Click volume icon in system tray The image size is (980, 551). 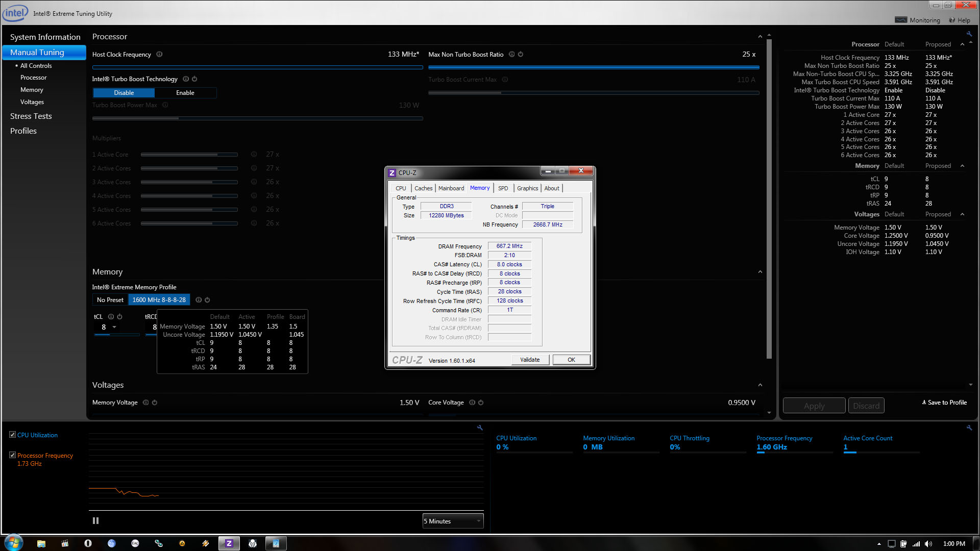pos(928,544)
